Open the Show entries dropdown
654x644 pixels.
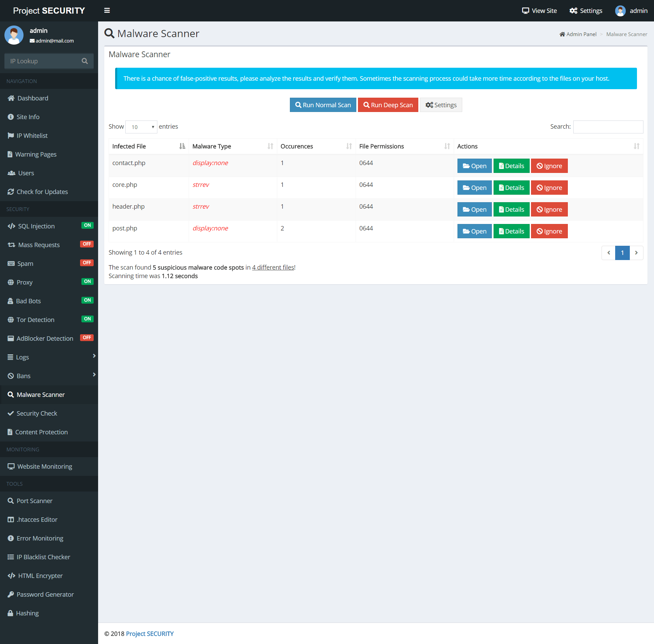click(141, 127)
